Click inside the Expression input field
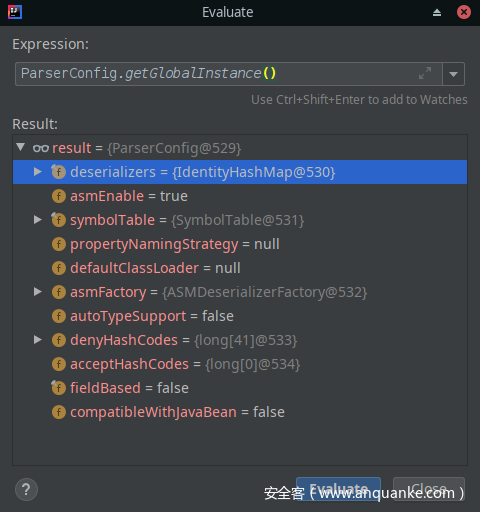Viewport: 480px width, 512px height. (x=229, y=74)
